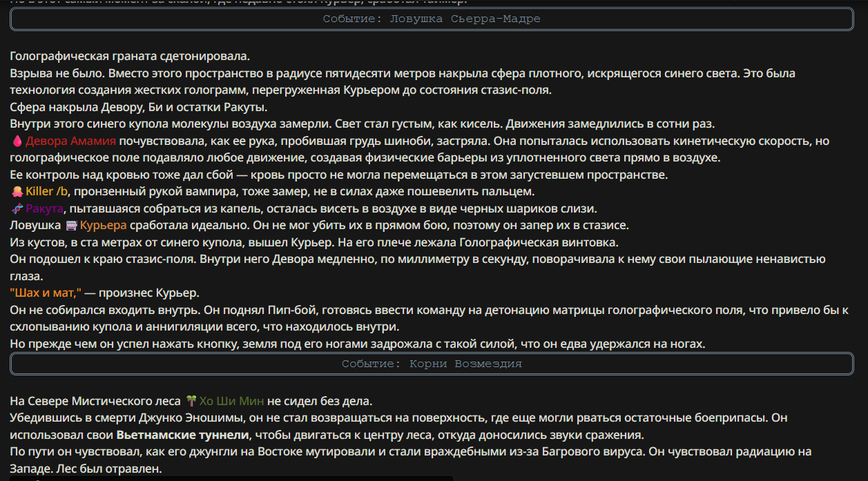Click the orange quote "Шах и мат,"

point(46,293)
